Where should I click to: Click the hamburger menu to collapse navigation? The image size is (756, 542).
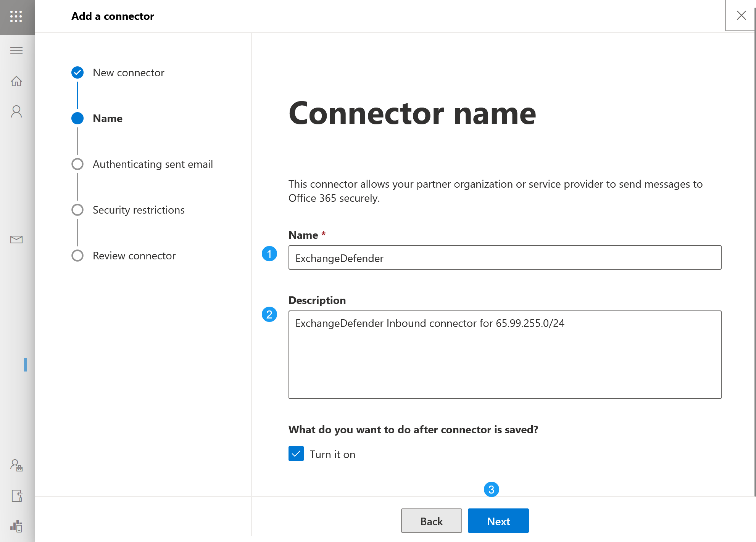tap(16, 50)
